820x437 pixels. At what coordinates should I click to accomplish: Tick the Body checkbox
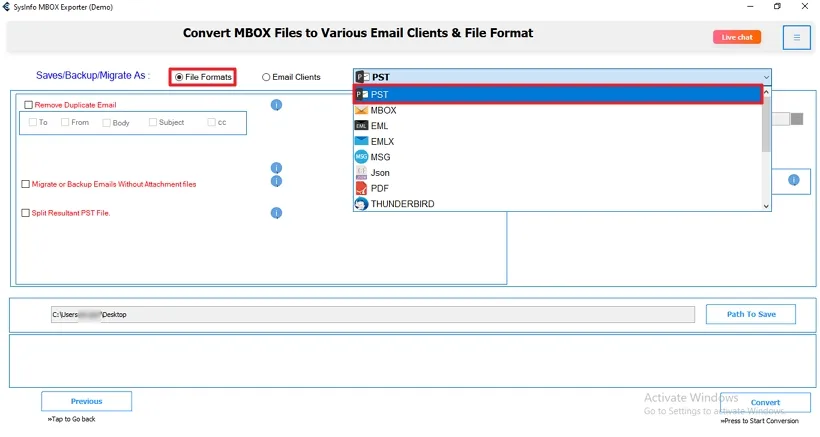pos(106,123)
